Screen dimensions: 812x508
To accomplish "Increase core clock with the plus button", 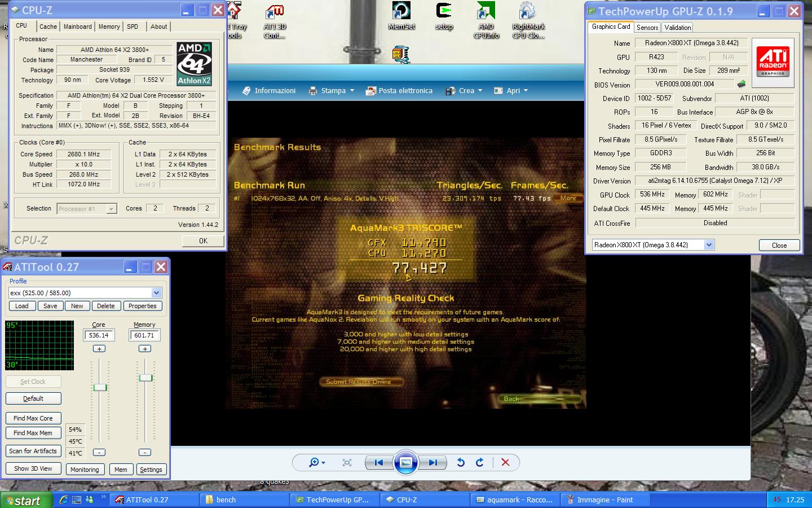I will click(x=99, y=349).
